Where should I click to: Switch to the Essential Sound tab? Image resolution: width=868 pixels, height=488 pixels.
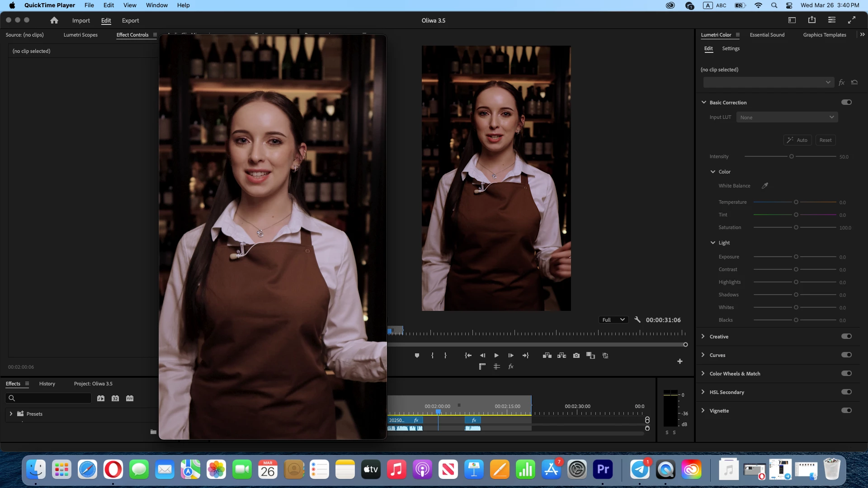767,35
